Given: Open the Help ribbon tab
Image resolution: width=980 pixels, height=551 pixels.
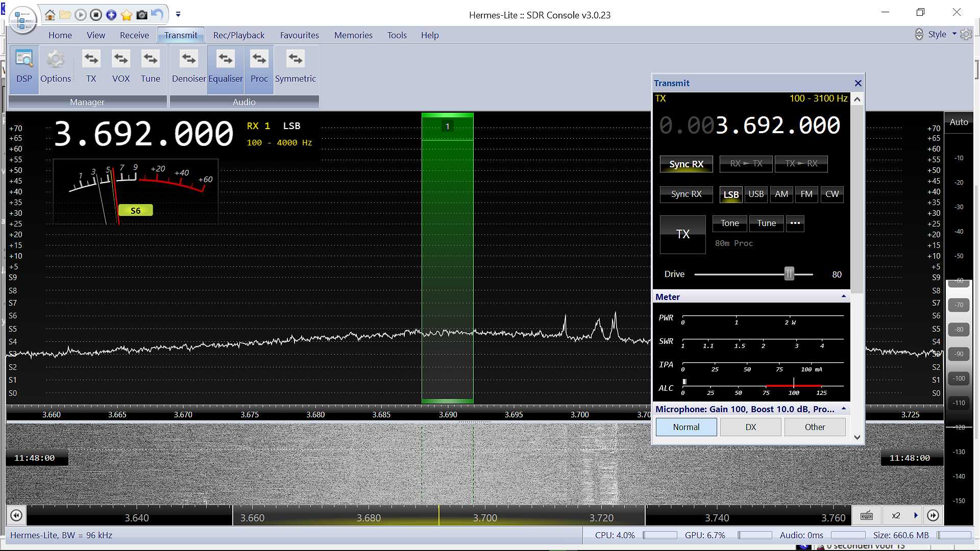Looking at the screenshot, I should click(x=430, y=35).
